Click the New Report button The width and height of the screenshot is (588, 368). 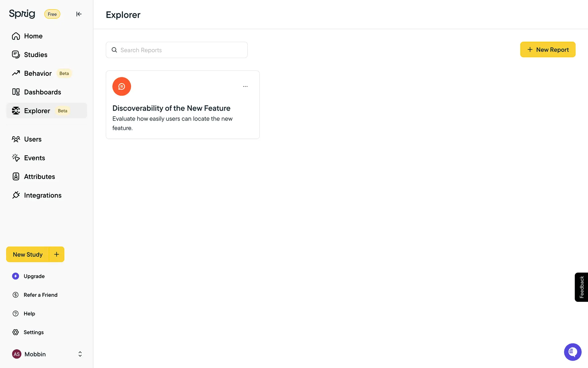coord(548,50)
